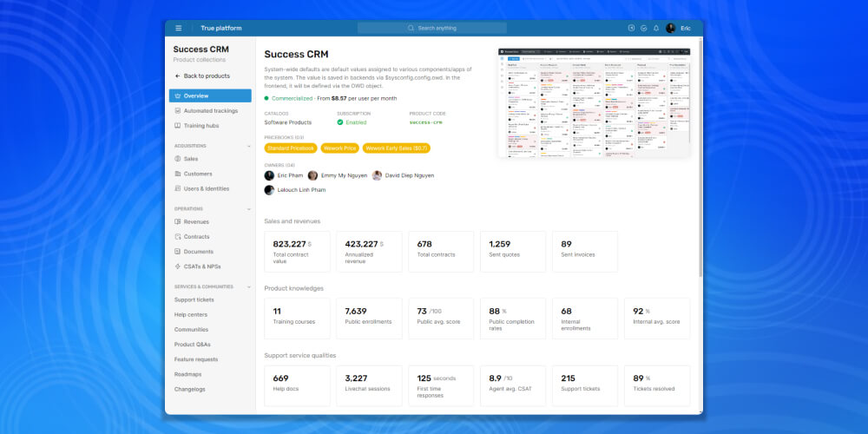Open Eric's profile avatar
The width and height of the screenshot is (868, 434).
click(x=670, y=29)
